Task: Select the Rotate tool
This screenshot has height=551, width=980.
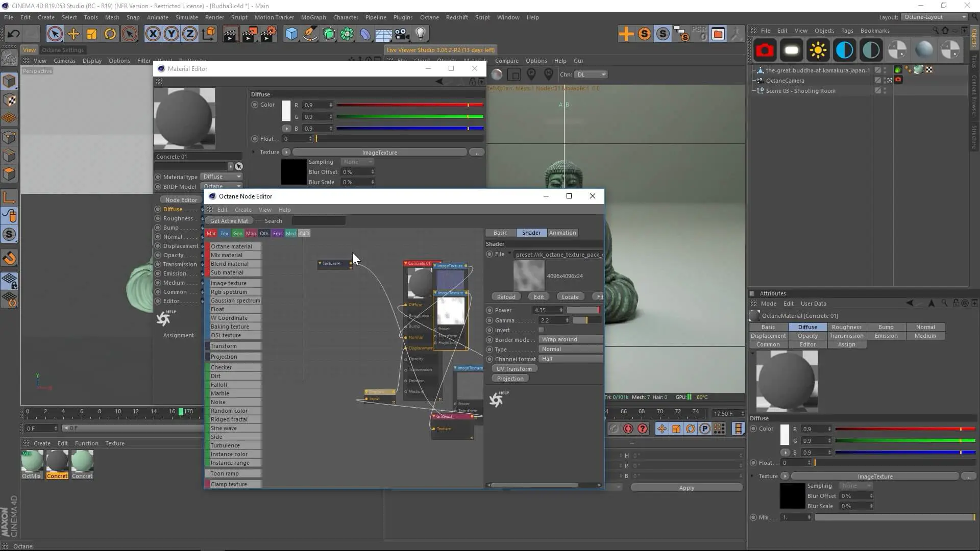Action: coord(110,34)
